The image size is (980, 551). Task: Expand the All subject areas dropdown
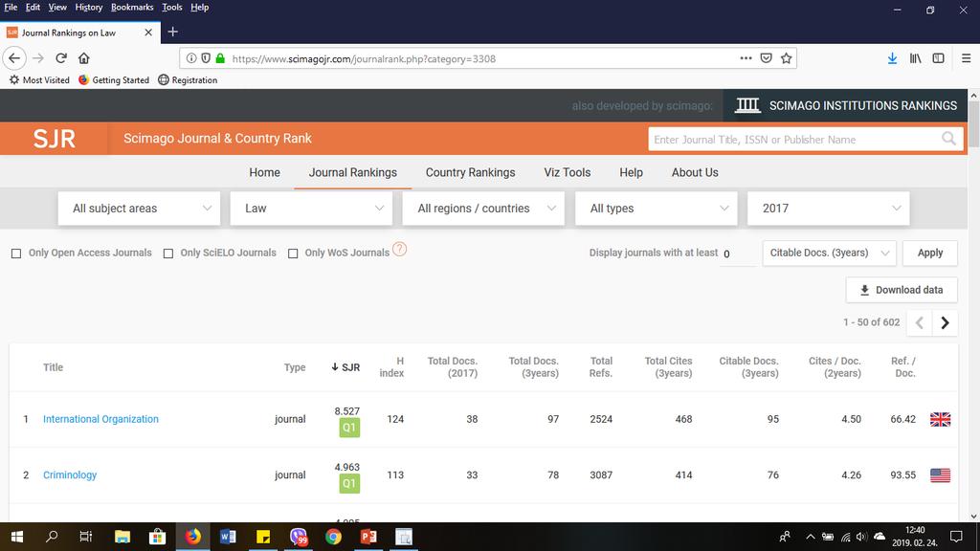(x=139, y=208)
